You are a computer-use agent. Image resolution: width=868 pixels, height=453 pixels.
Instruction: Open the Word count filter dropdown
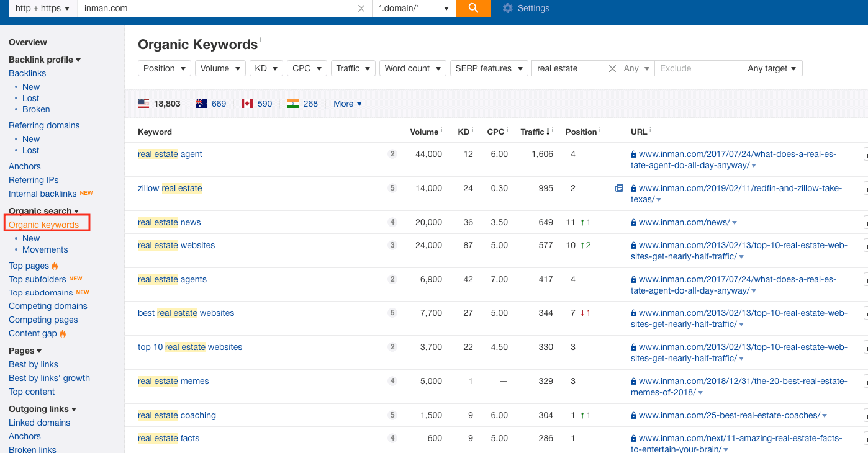point(413,68)
